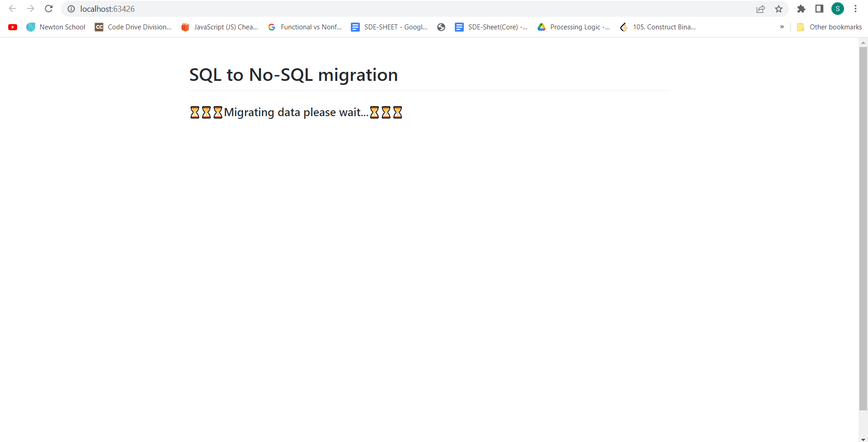
Task: Open the Share this page icon
Action: point(760,9)
